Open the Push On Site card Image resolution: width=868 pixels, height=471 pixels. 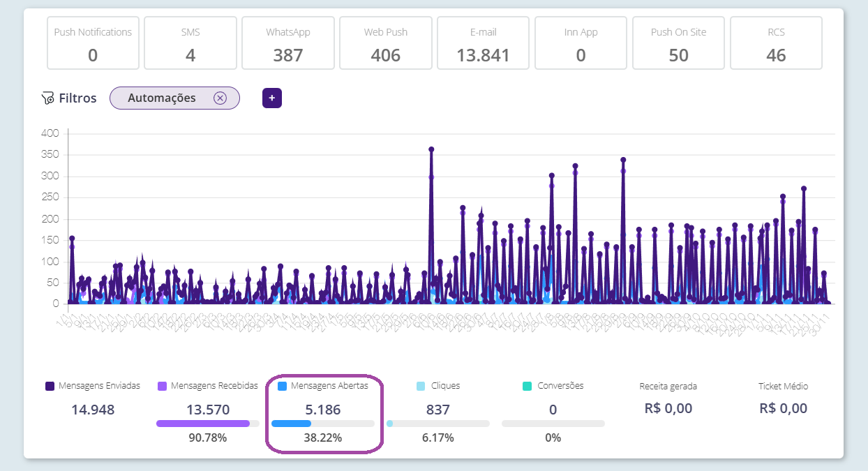point(679,43)
